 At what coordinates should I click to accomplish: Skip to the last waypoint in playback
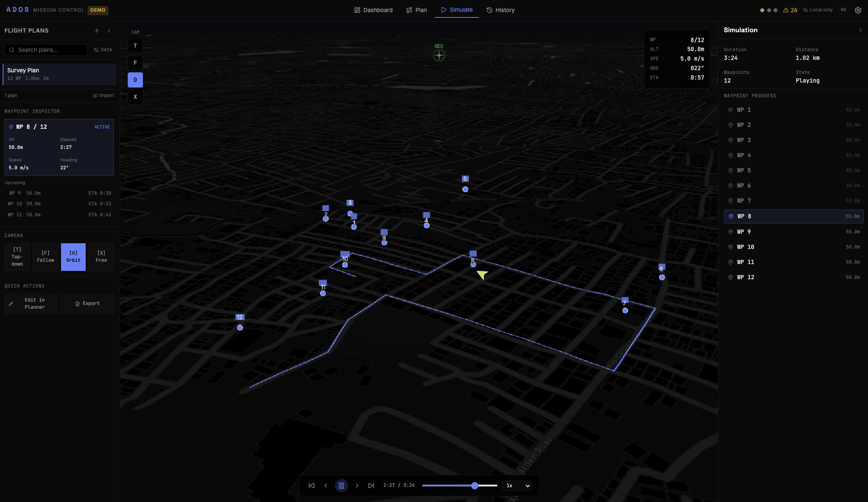tap(371, 485)
